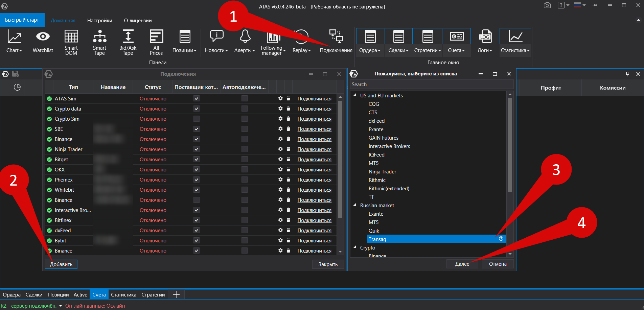Open the Настройки ribbon tab
This screenshot has height=310, width=644.
click(x=100, y=21)
